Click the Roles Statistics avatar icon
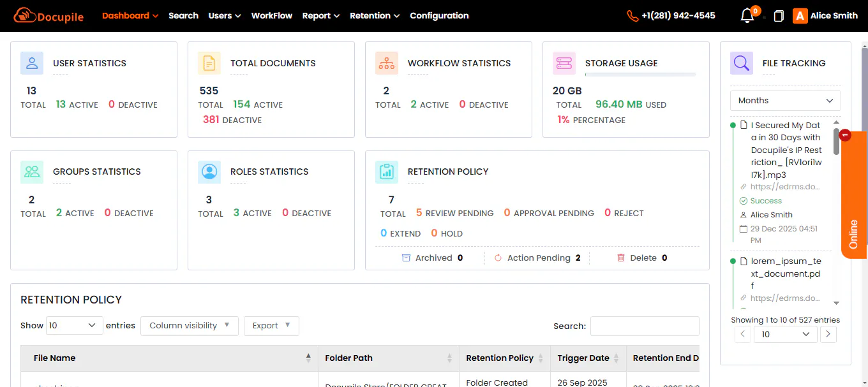This screenshot has height=387, width=868. coord(209,172)
